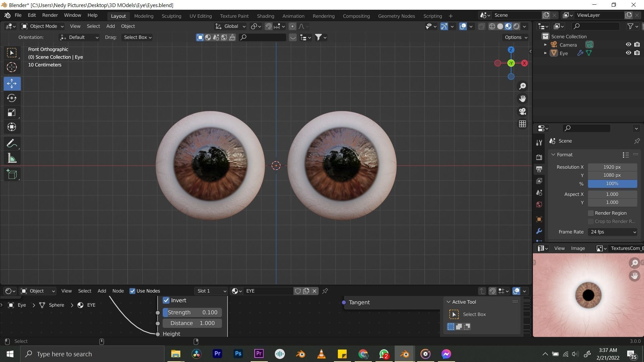The width and height of the screenshot is (644, 362).
Task: Uncheck the Invert checkbox
Action: click(x=166, y=300)
